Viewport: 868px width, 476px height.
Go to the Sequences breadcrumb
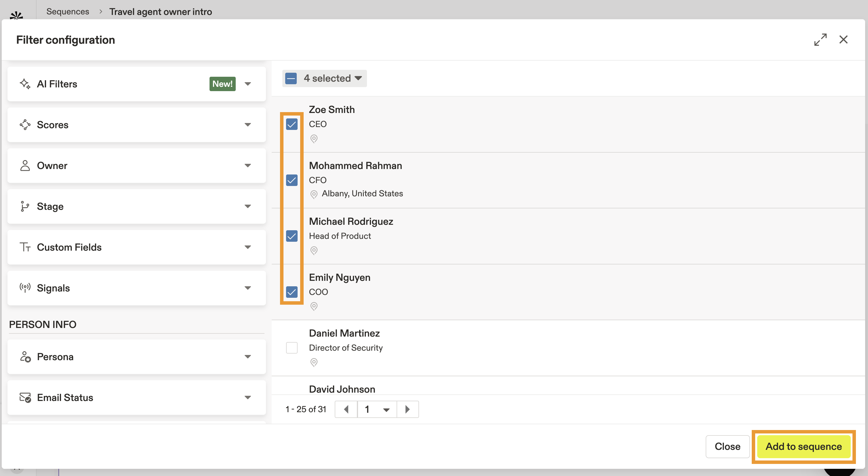pyautogui.click(x=68, y=11)
